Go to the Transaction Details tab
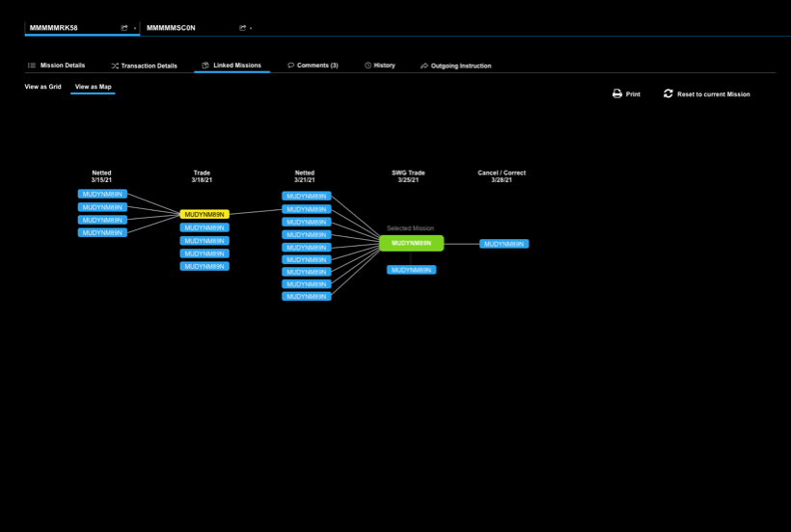The height and width of the screenshot is (532, 791). click(x=144, y=66)
